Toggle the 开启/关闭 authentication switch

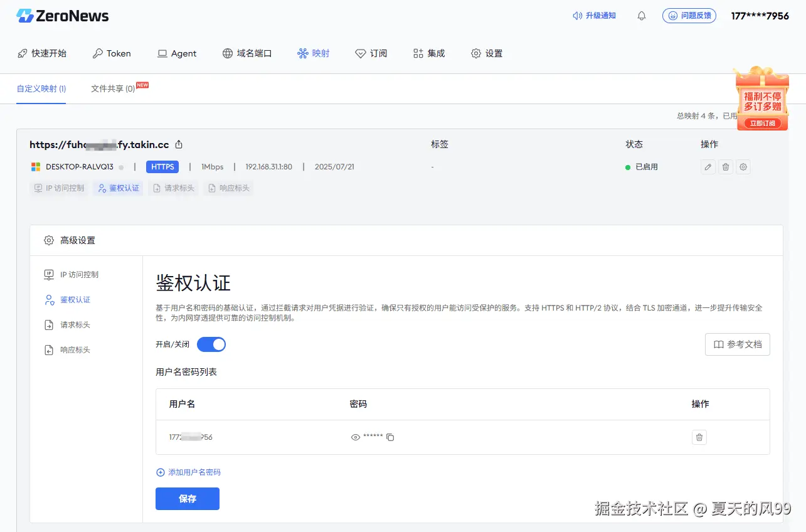tap(211, 344)
